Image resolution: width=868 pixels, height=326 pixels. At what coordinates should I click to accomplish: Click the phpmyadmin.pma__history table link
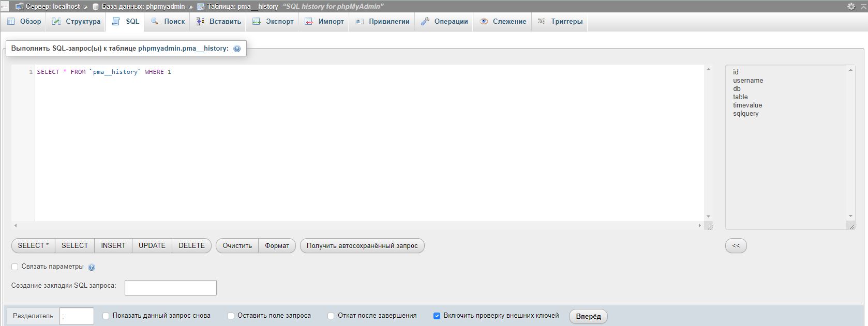[x=183, y=49]
